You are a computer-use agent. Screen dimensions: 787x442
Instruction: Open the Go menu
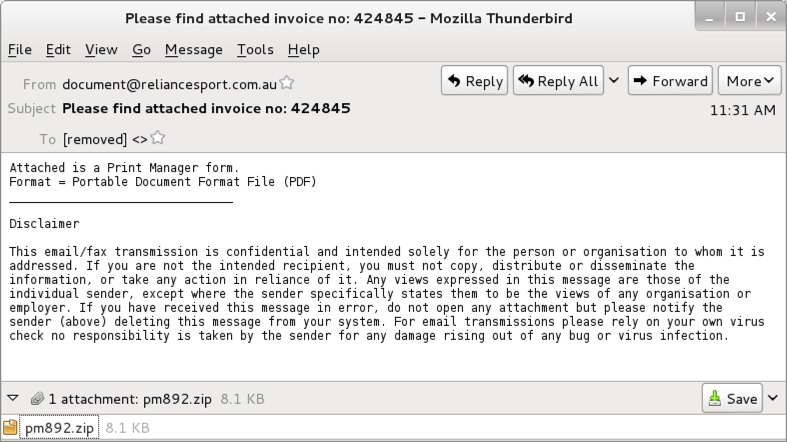(x=141, y=49)
